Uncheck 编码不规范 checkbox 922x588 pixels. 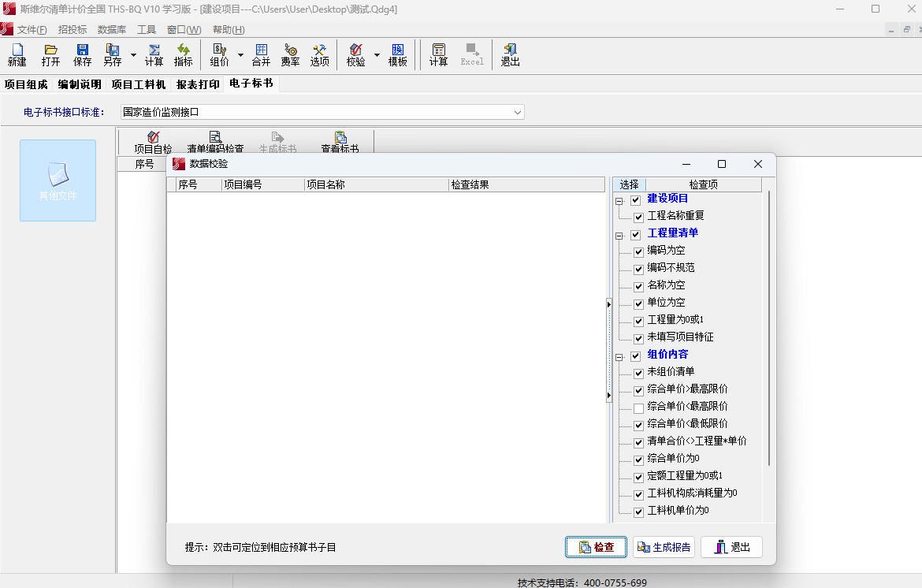point(638,270)
